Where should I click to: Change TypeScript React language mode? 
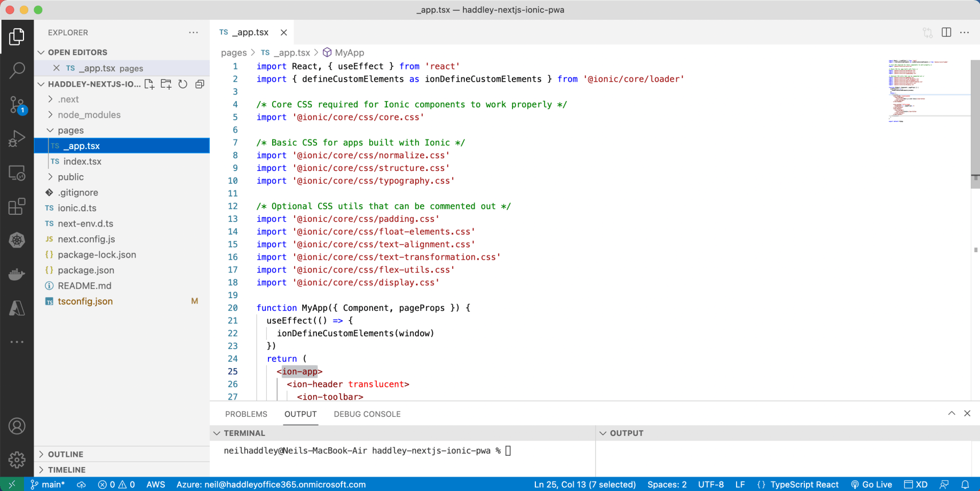click(x=804, y=485)
